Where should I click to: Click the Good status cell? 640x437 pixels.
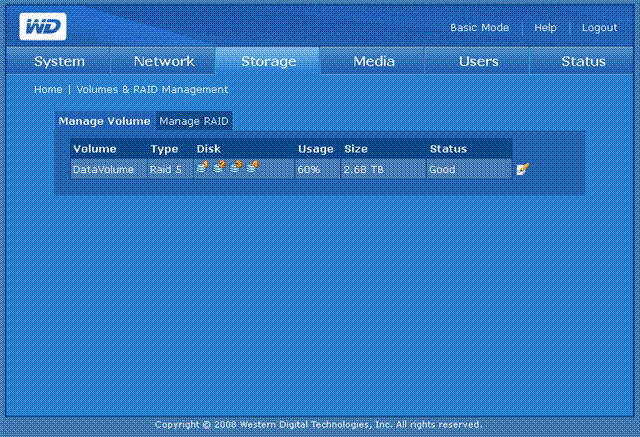pyautogui.click(x=469, y=169)
